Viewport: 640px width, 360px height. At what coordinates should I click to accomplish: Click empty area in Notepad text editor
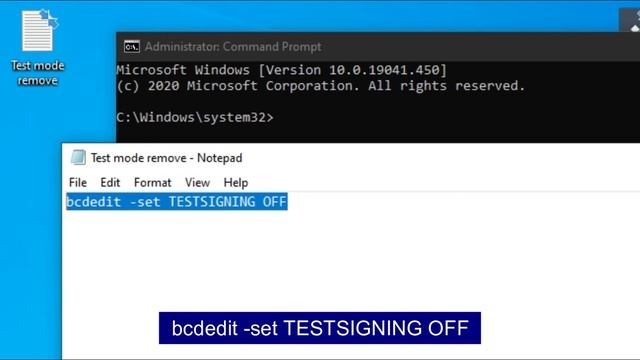click(351, 261)
